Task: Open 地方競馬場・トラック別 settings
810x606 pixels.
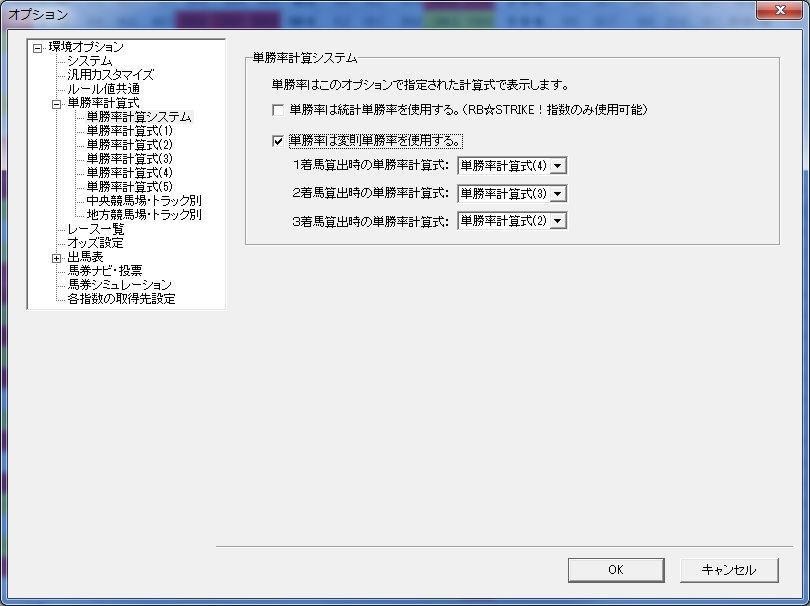Action: tap(144, 214)
